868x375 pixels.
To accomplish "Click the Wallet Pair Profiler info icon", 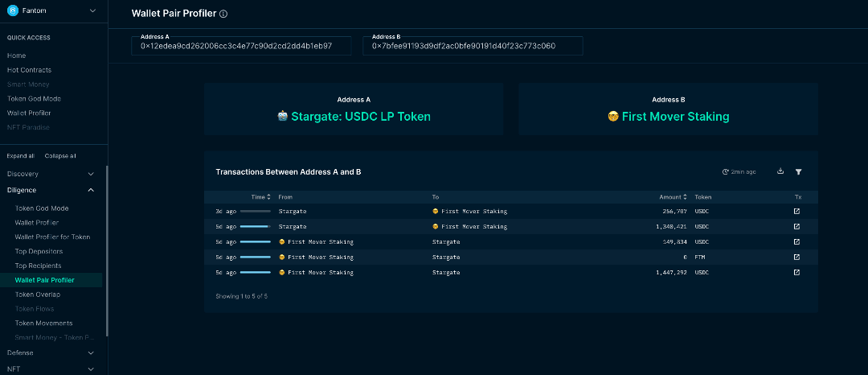I will pyautogui.click(x=223, y=14).
